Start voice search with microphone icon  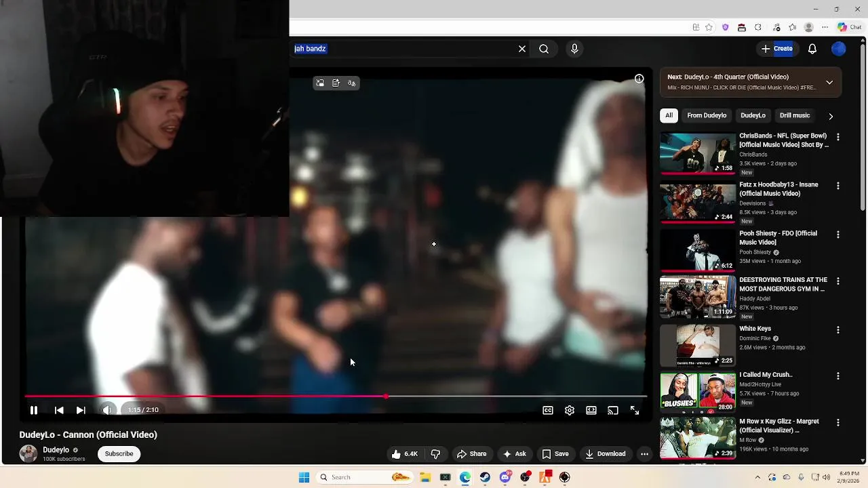[x=574, y=49]
